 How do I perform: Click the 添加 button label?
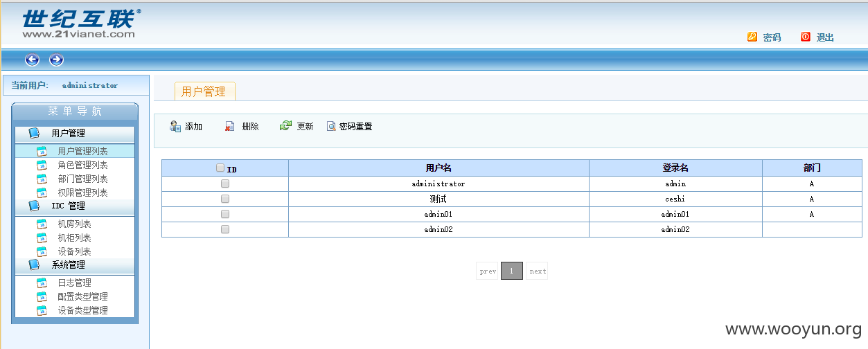[193, 127]
